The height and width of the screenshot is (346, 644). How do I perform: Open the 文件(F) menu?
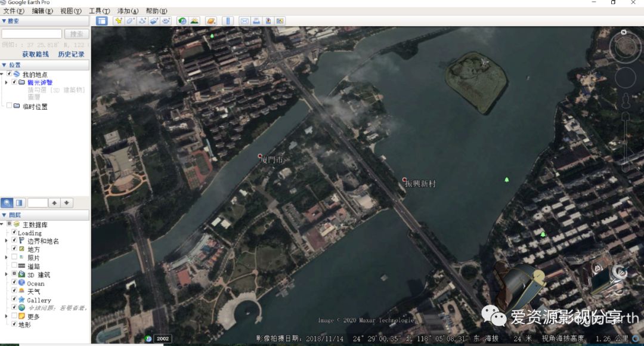tap(14, 11)
